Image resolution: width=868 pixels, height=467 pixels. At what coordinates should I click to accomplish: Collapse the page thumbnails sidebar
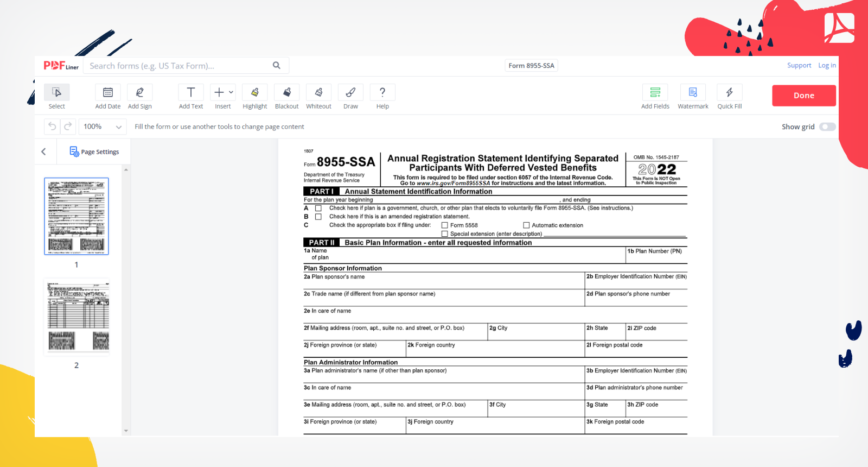tap(44, 152)
